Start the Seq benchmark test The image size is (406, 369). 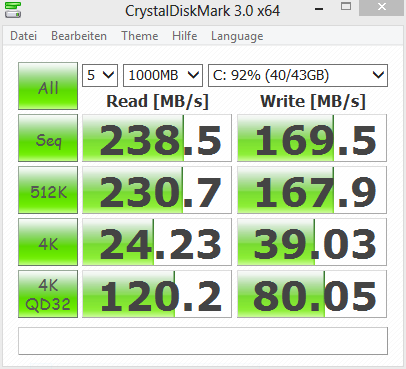point(48,138)
